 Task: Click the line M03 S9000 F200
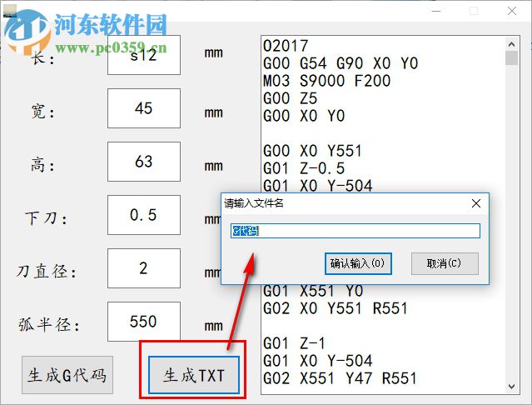pyautogui.click(x=326, y=81)
